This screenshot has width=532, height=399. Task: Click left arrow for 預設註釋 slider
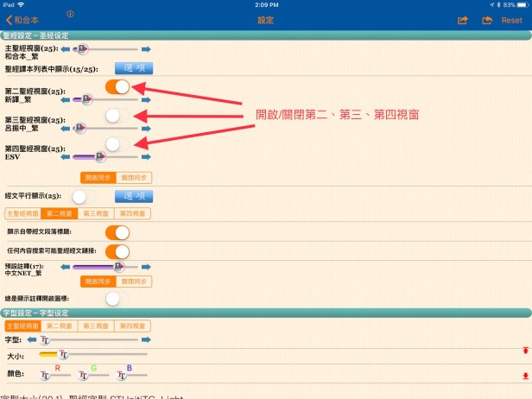click(66, 268)
